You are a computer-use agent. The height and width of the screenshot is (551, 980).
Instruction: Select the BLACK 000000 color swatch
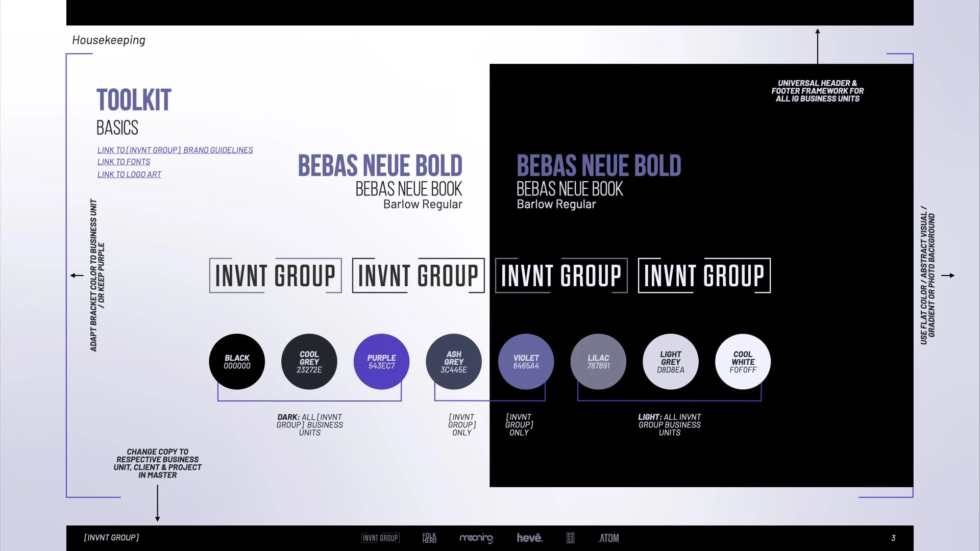point(237,361)
